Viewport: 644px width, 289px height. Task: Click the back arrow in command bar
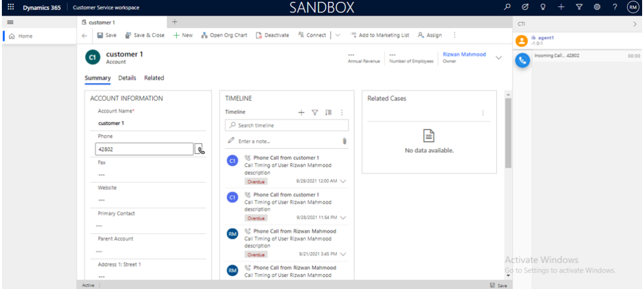(85, 36)
